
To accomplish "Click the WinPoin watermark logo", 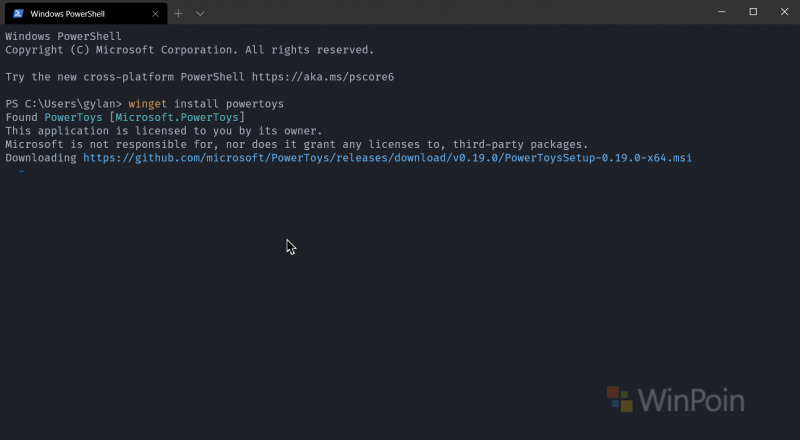I will [676, 400].
